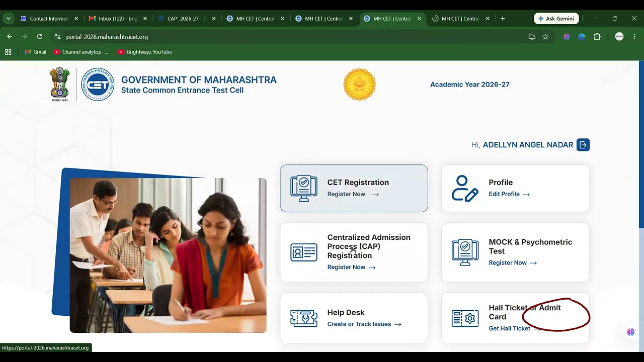Click the State CET Cell round logo
The width and height of the screenshot is (644, 362).
(x=98, y=84)
